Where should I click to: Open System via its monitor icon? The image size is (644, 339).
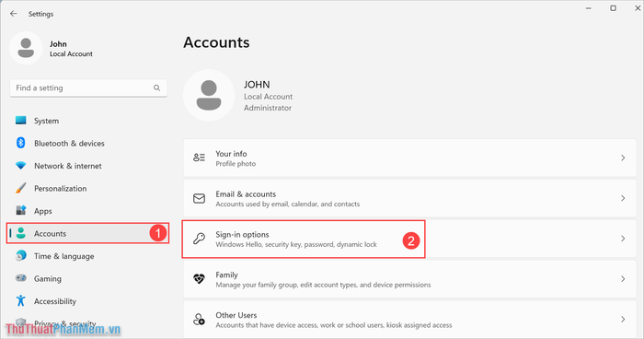(20, 120)
